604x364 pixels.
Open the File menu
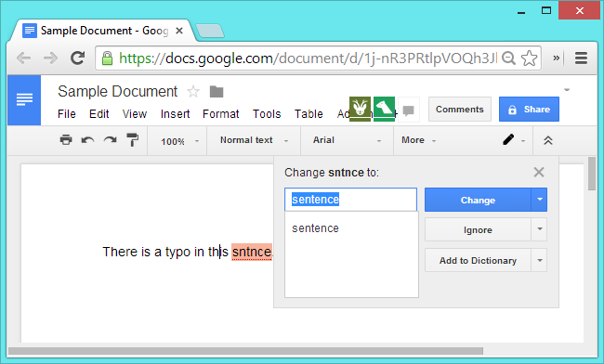[x=67, y=114]
